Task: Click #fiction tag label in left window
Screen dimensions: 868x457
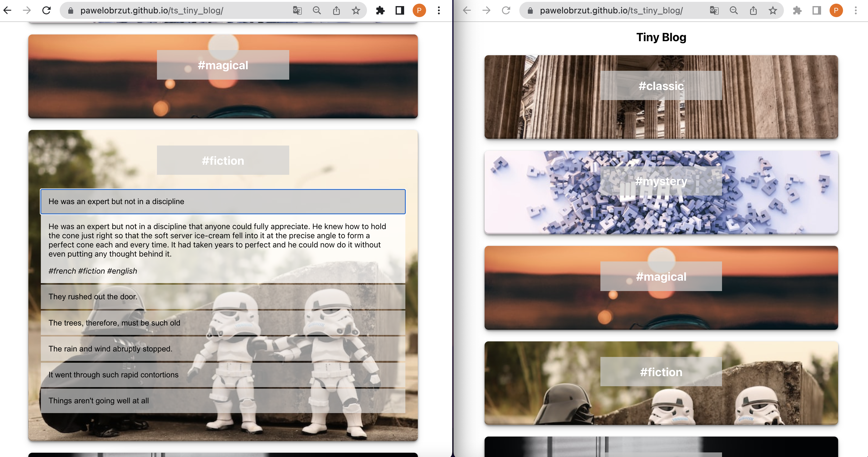Action: (x=223, y=160)
